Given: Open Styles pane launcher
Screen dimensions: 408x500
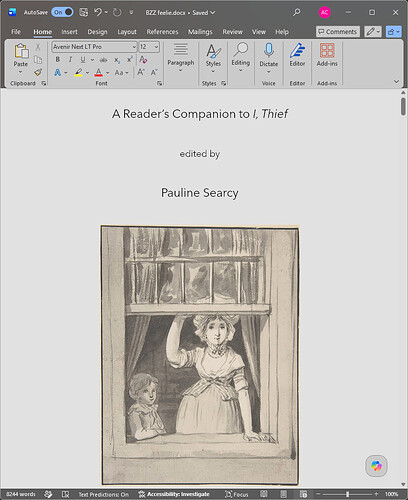Looking at the screenshot, I should (x=223, y=83).
